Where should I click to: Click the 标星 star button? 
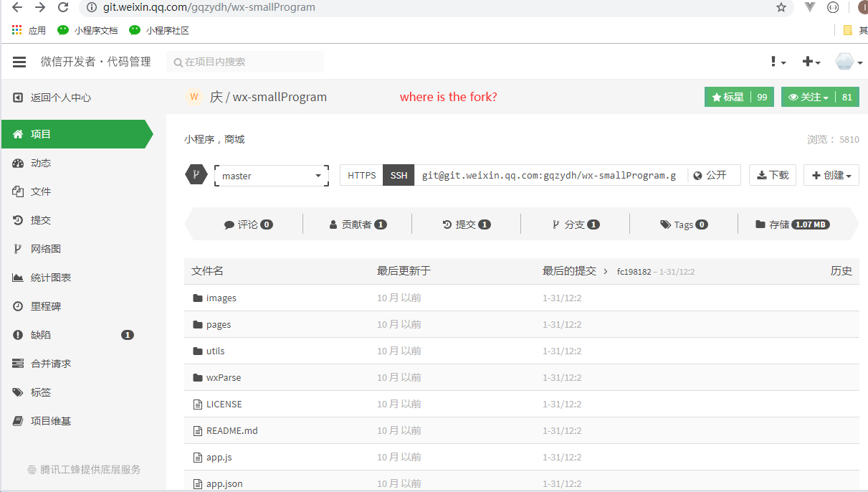pyautogui.click(x=728, y=97)
